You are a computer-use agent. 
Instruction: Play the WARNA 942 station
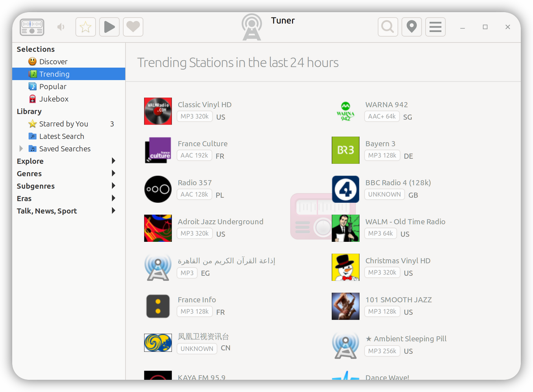coord(387,105)
